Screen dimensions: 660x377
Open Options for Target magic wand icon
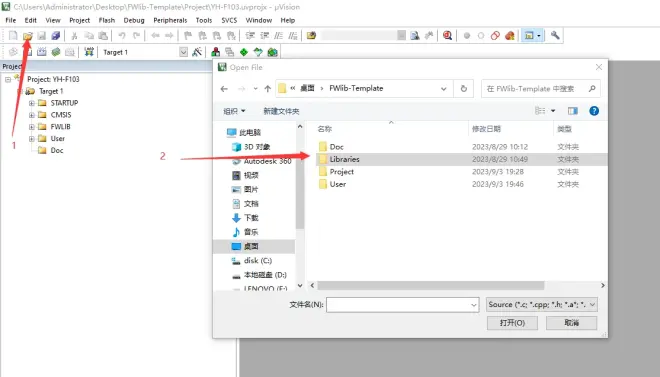197,52
